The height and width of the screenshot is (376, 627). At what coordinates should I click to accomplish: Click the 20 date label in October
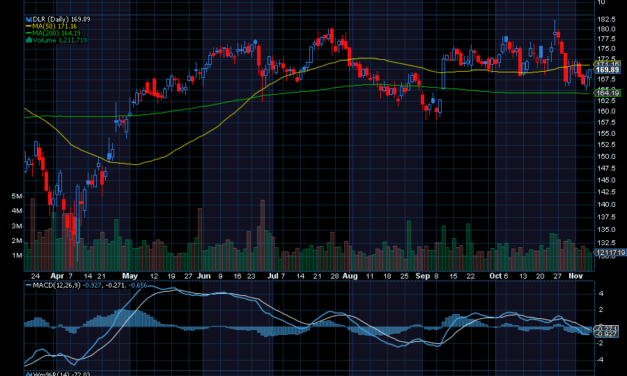(x=540, y=276)
